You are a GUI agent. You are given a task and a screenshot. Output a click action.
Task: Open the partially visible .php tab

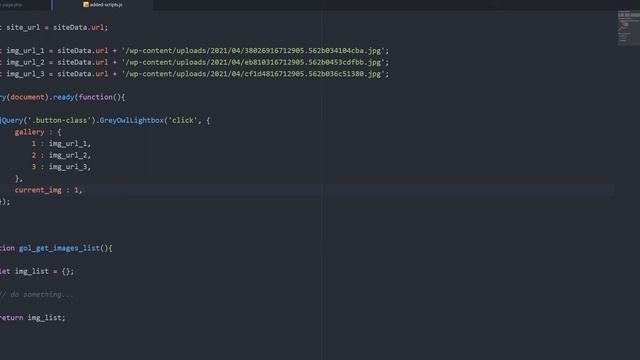(12, 5)
